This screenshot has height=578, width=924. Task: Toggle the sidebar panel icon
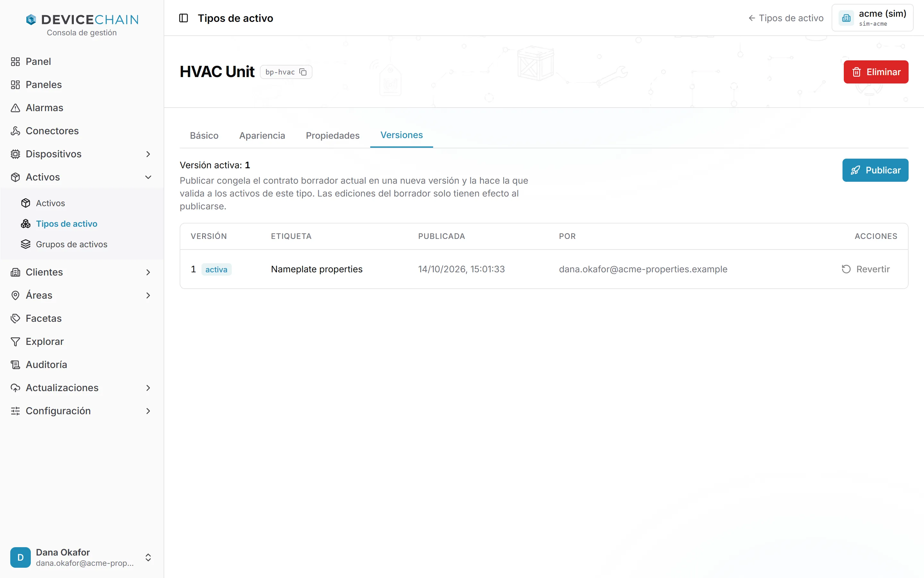pyautogui.click(x=183, y=18)
